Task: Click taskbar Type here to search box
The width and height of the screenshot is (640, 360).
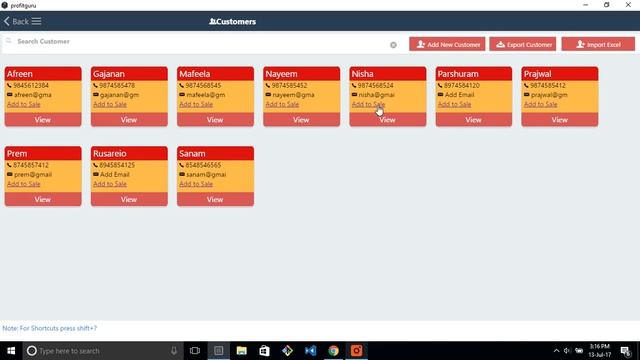Action: pos(102,351)
